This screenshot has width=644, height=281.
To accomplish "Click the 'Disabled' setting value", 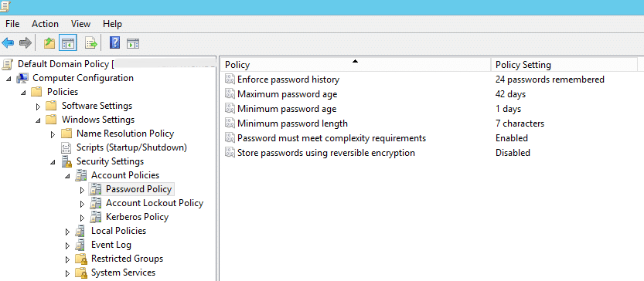I will (513, 153).
